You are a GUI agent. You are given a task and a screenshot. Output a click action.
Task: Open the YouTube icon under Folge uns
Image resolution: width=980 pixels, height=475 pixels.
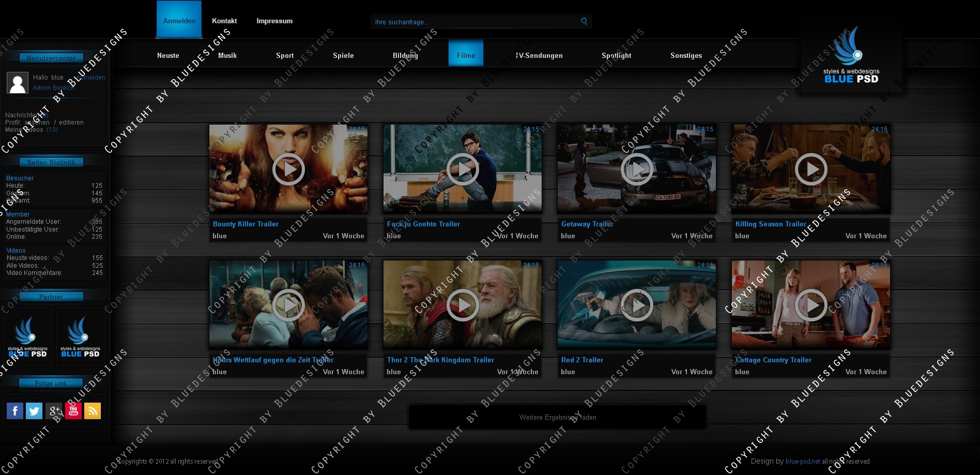pyautogui.click(x=73, y=411)
